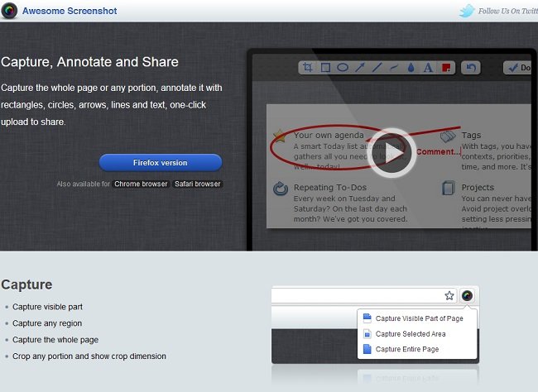
Task: Click the Repeating To-Dos circular arrow icon
Action: point(281,189)
